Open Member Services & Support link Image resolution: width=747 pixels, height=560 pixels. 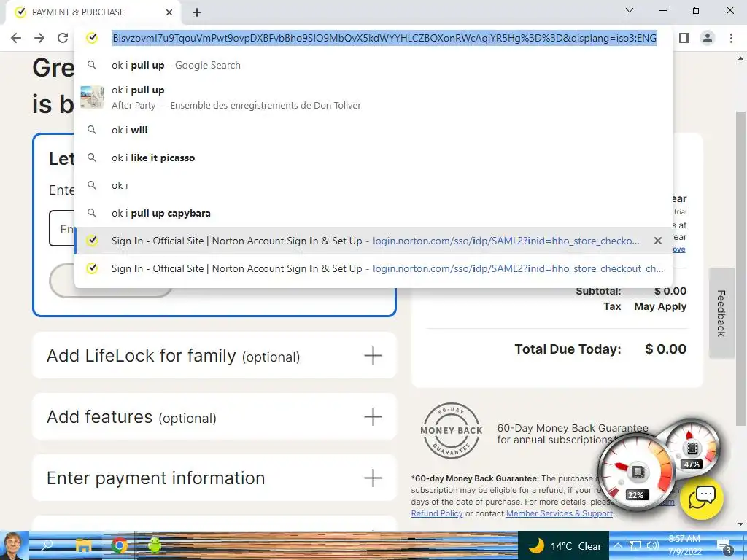(x=560, y=513)
